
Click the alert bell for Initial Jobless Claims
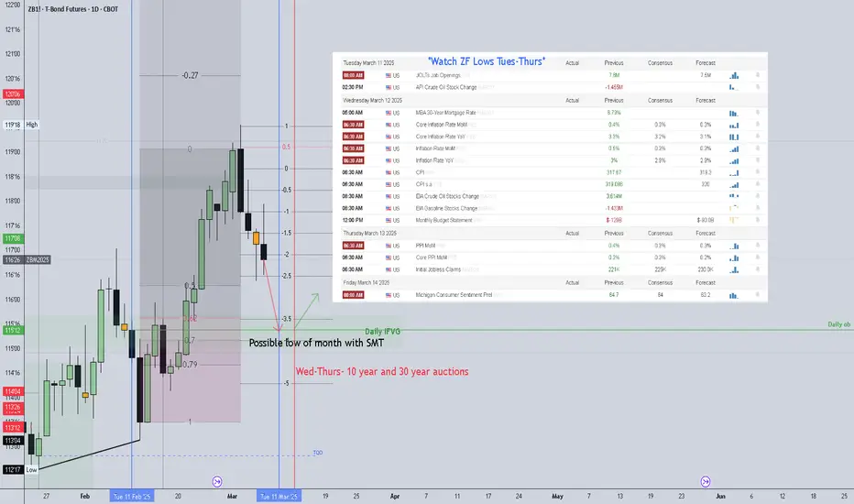coord(758,269)
